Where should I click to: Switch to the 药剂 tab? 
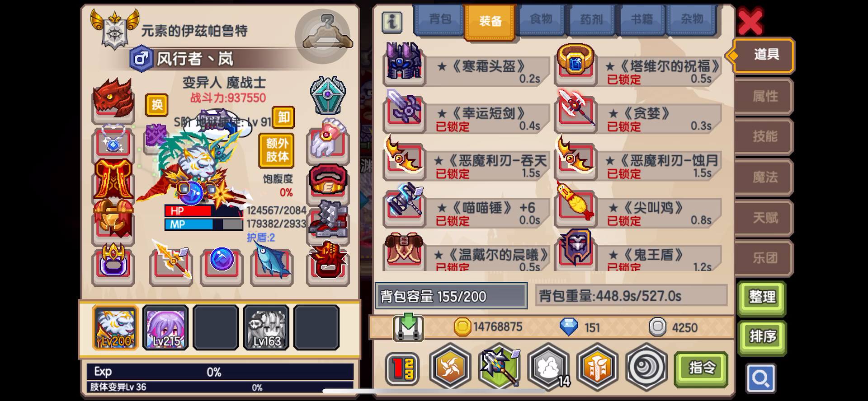coord(591,20)
